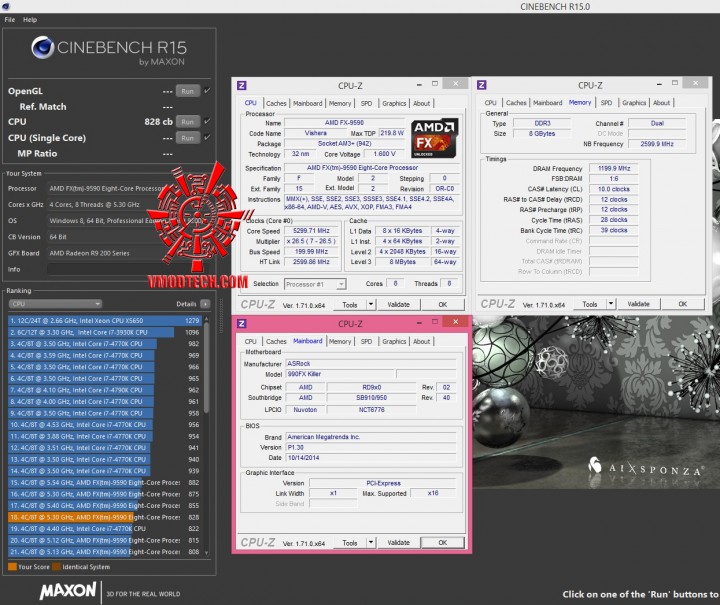Switch to Caches tab in CPU window
The image size is (720, 605).
(x=276, y=103)
